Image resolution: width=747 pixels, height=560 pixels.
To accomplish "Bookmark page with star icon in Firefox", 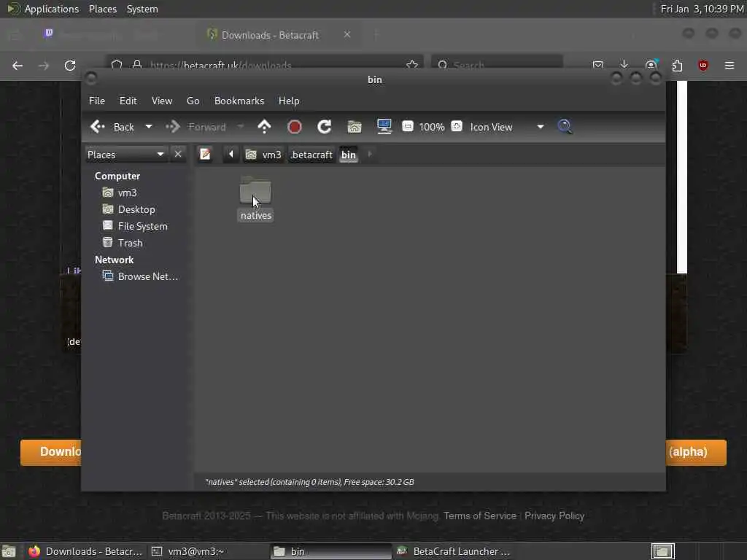I will point(412,65).
